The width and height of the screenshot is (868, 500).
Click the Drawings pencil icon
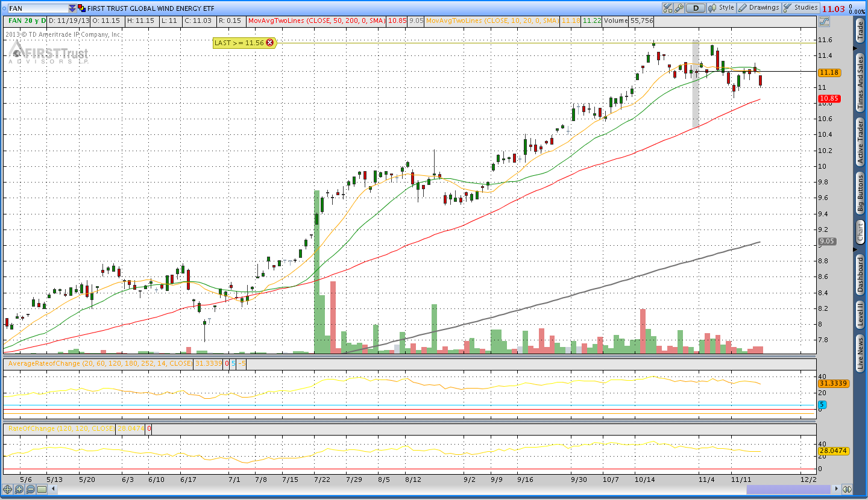tap(743, 8)
